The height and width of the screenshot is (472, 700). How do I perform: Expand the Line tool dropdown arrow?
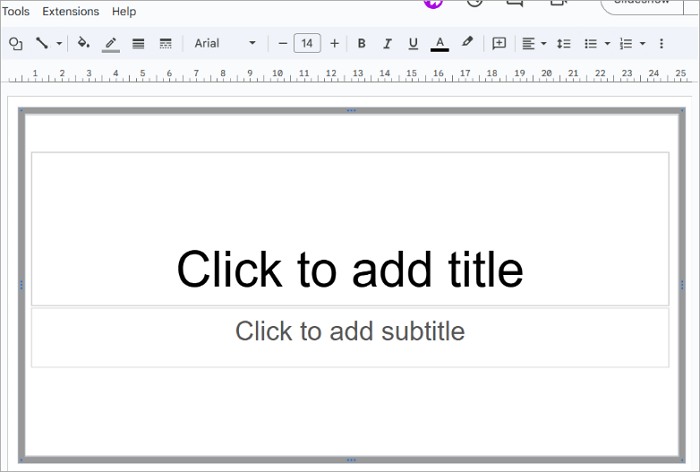pos(59,43)
